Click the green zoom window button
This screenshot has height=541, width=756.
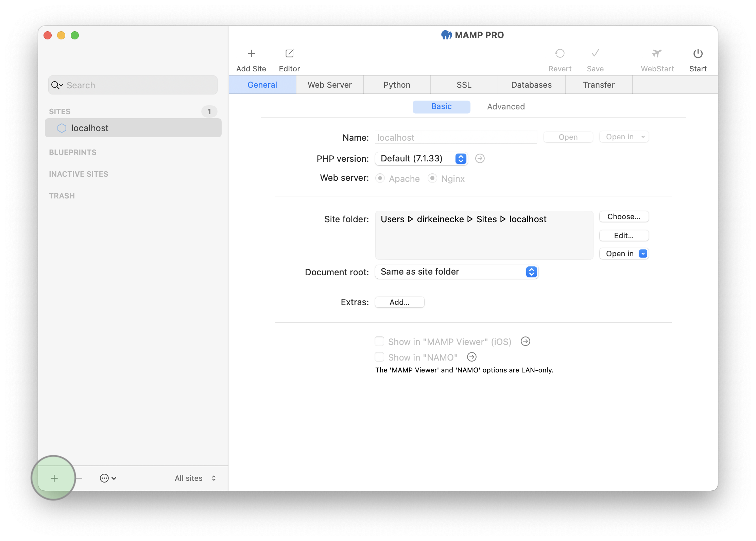(75, 35)
